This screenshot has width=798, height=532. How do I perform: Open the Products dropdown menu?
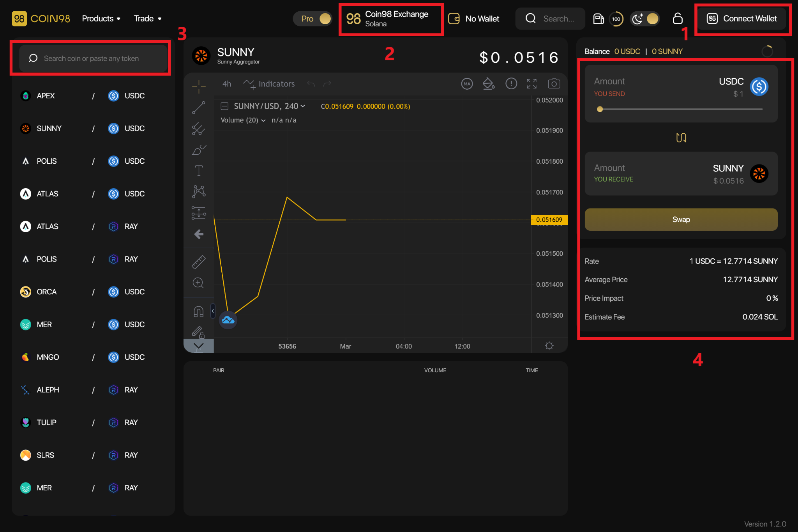101,19
